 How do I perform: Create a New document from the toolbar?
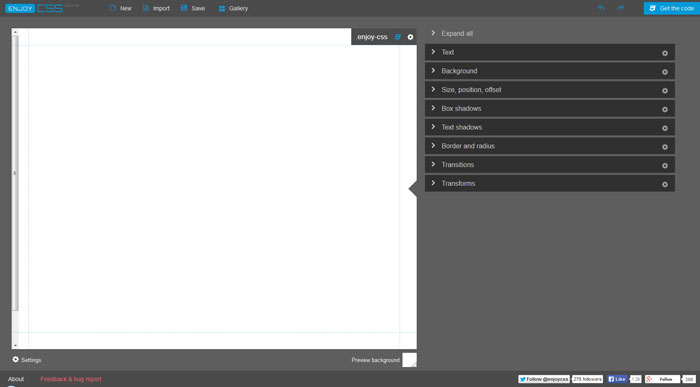pyautogui.click(x=121, y=8)
